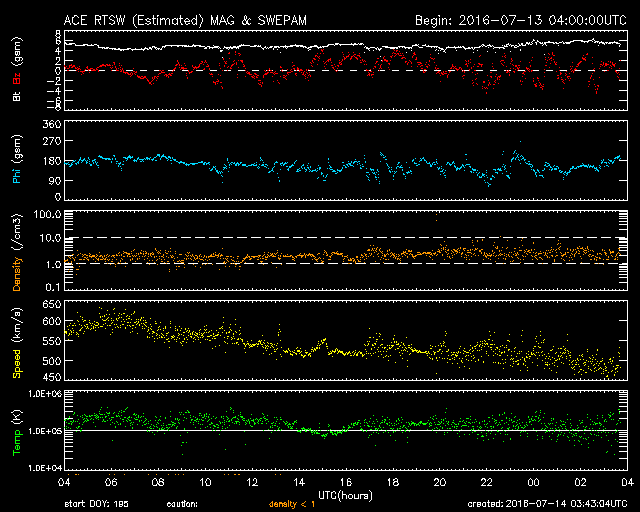Click the orange 'density < 1' legend text
The height and width of the screenshot is (512, 640).
click(291, 504)
